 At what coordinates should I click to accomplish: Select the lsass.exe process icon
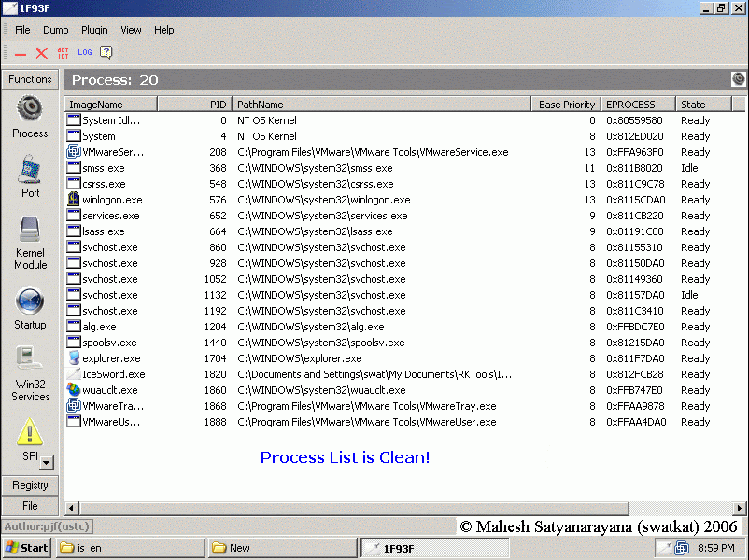[x=74, y=231]
